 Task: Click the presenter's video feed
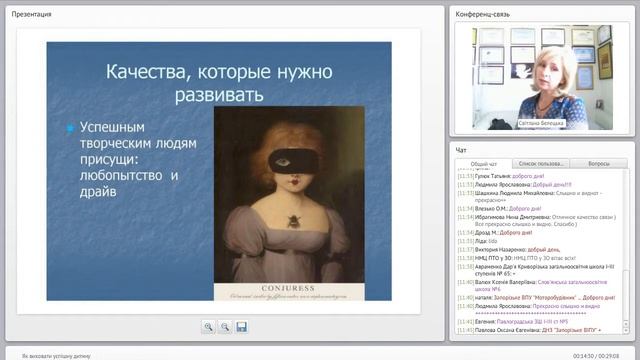[542, 78]
